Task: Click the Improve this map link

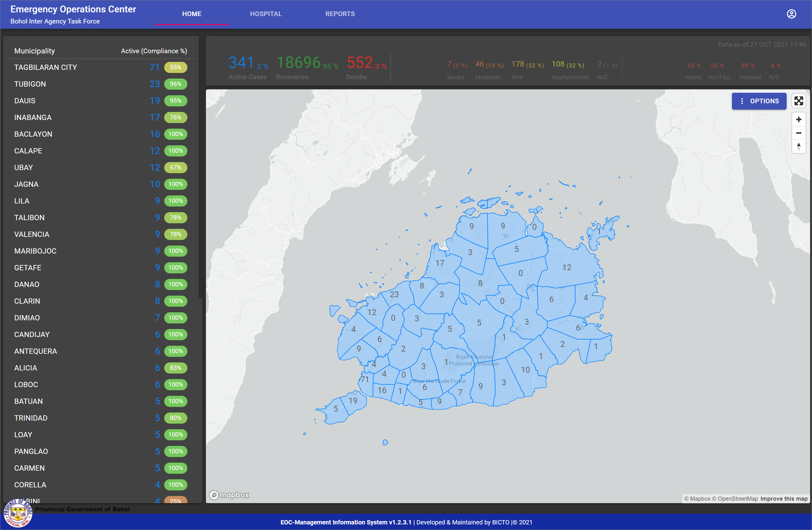Action: click(784, 498)
